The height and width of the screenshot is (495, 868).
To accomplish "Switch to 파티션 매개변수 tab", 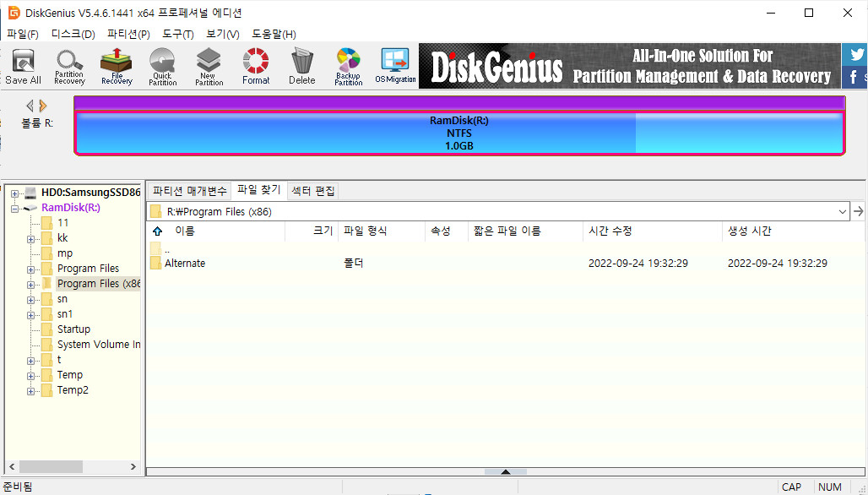I will [189, 191].
